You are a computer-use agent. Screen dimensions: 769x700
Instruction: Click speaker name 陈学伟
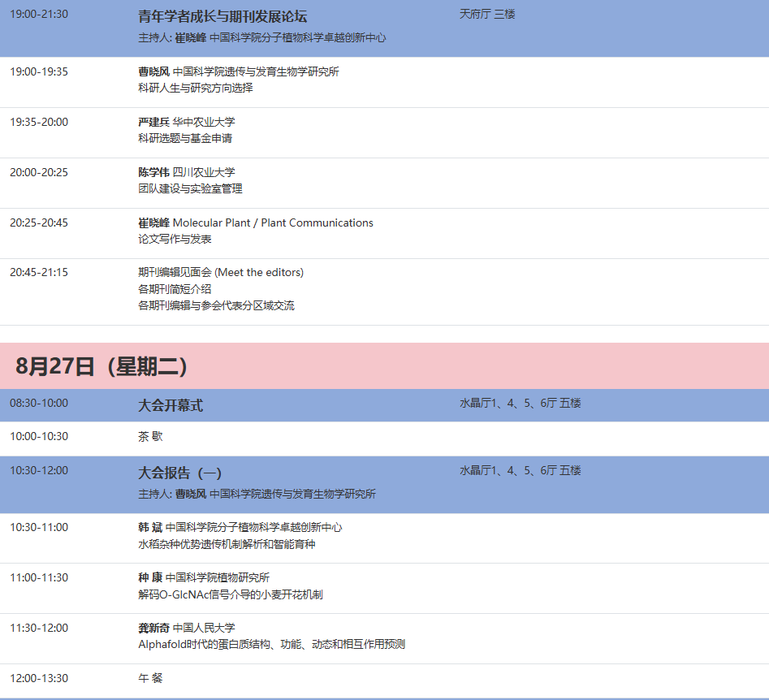pyautogui.click(x=154, y=172)
